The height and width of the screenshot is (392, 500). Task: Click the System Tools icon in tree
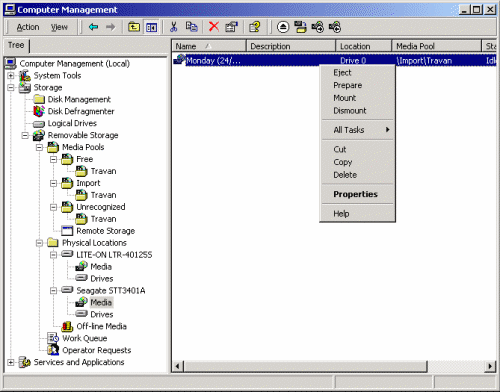(x=25, y=76)
